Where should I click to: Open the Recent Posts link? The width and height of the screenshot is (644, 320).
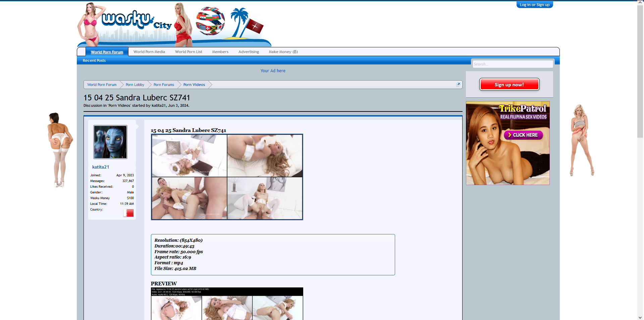coord(94,60)
